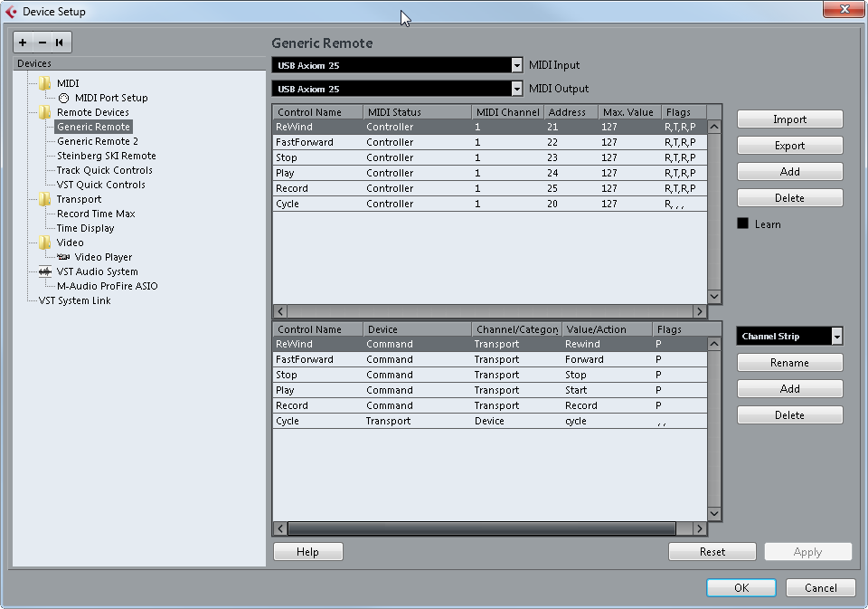Viewport: 868px width, 609px height.
Task: Click the Remote Devices folder icon
Action: click(x=45, y=111)
